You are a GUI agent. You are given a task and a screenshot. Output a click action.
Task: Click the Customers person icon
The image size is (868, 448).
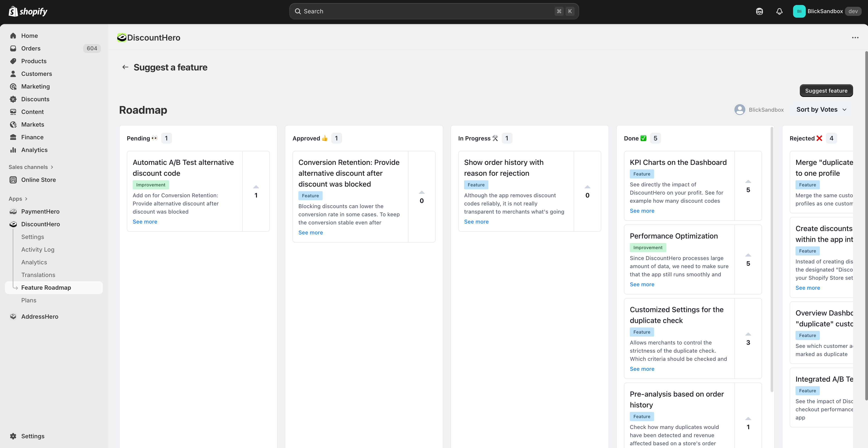(13, 74)
